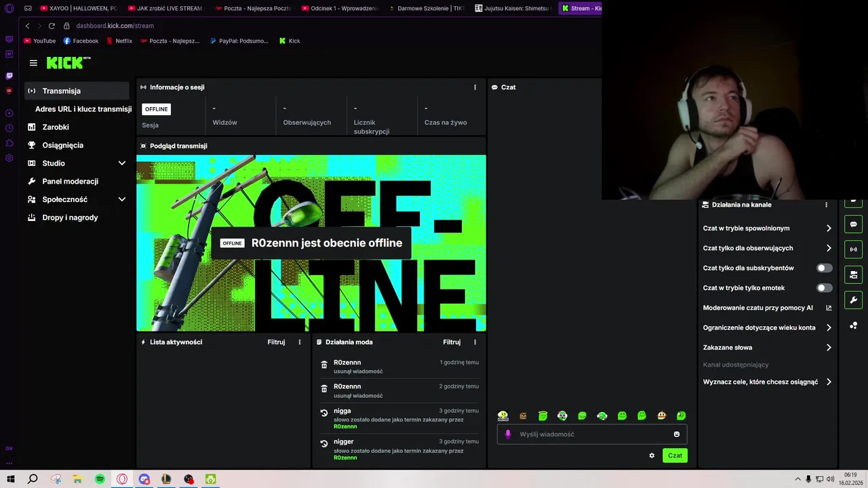The height and width of the screenshot is (488, 868).
Task: Open chat settings gear beside Czat button
Action: point(652,455)
